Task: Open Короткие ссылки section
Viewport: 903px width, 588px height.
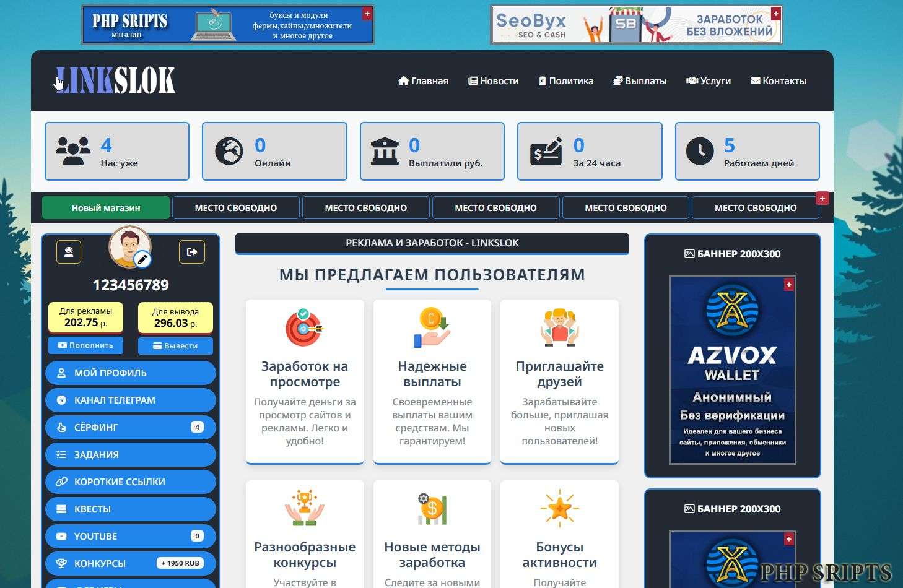Action: tap(131, 482)
